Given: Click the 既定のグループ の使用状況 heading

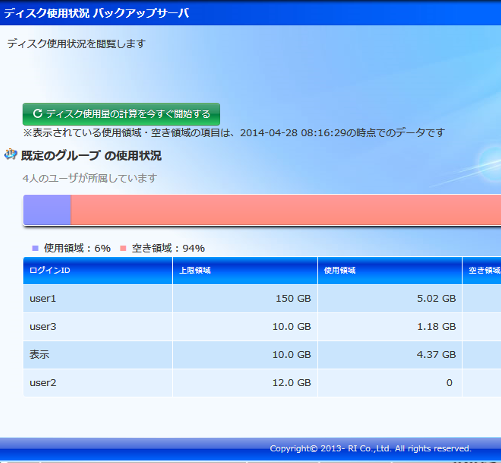Looking at the screenshot, I should (x=91, y=155).
